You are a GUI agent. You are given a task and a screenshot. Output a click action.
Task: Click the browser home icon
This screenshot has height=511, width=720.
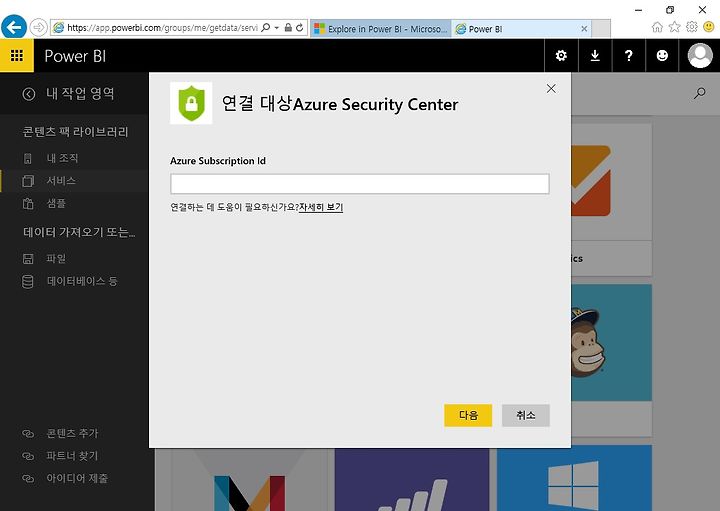click(657, 27)
